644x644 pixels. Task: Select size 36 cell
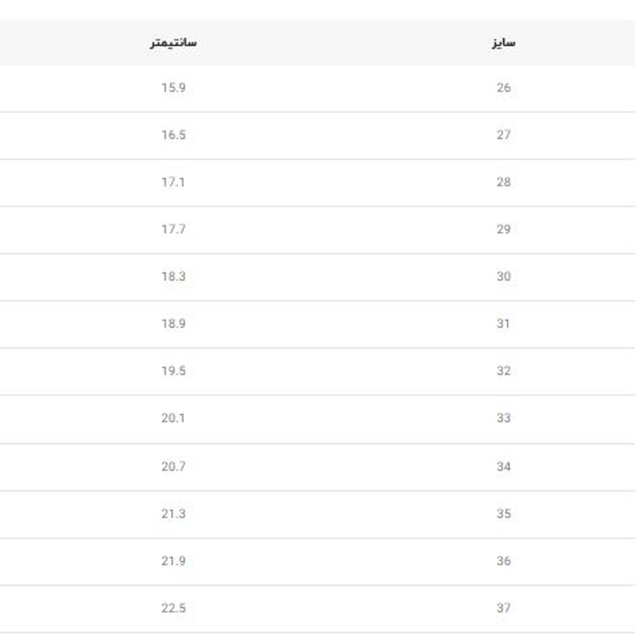tap(503, 561)
